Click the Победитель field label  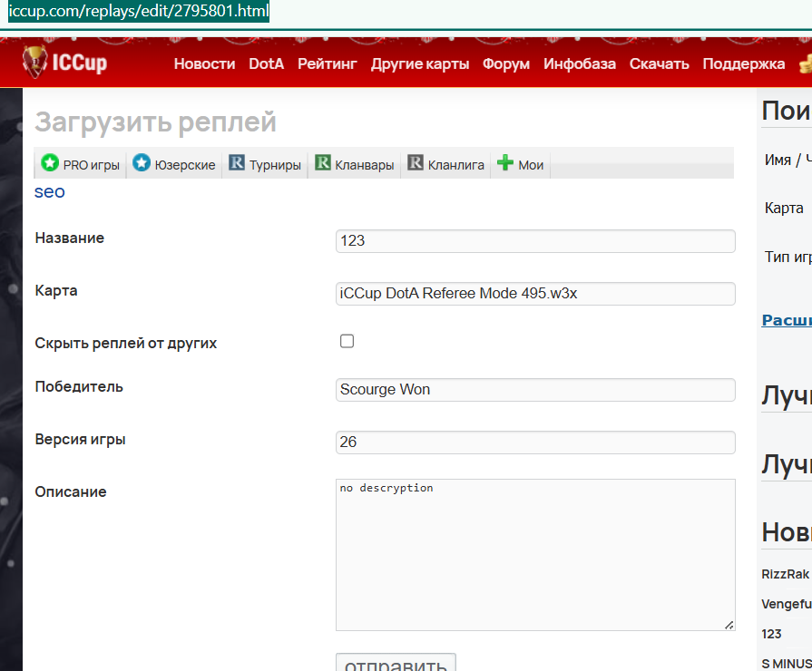coord(79,387)
